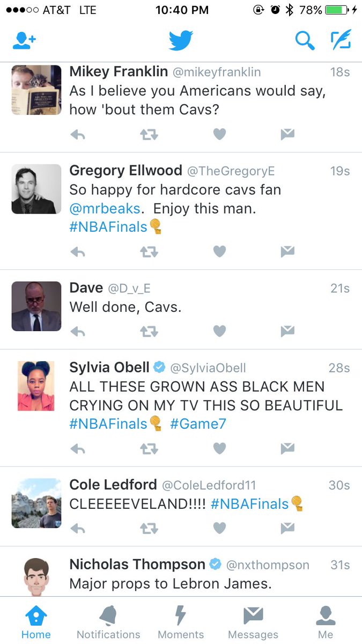Tap the Twitter bird logo
The height and width of the screenshot is (644, 362).
[x=181, y=41]
